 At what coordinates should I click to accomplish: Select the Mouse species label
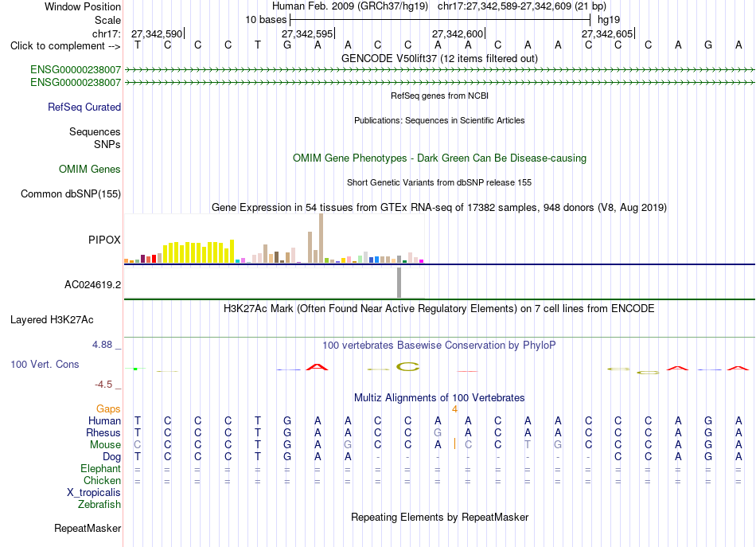pos(105,445)
